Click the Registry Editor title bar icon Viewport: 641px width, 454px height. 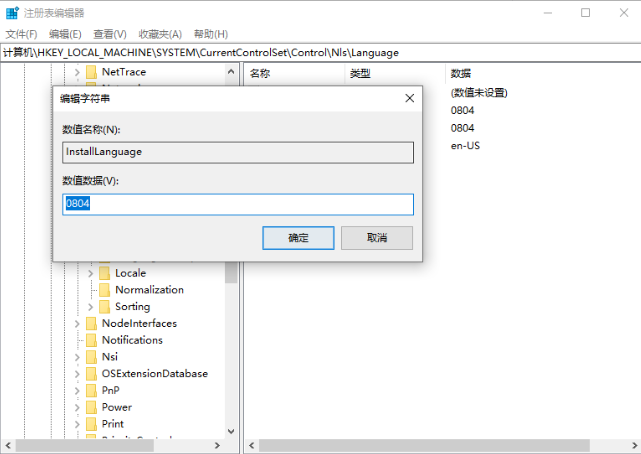(x=12, y=13)
